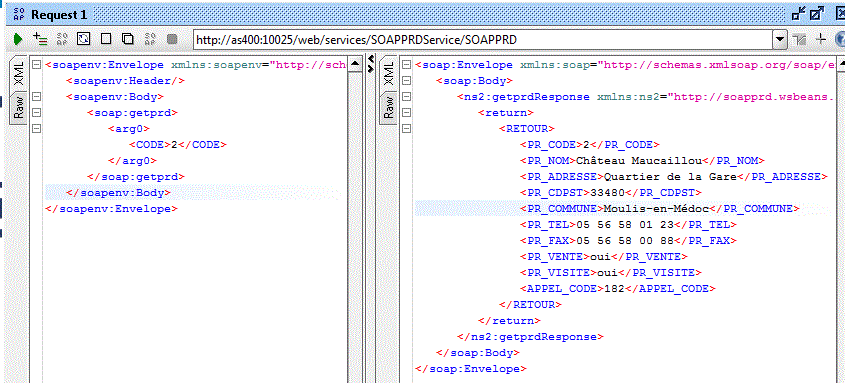Collapse soap:Body node in response editor
Viewport: 845px width, 383px height.
(407, 81)
